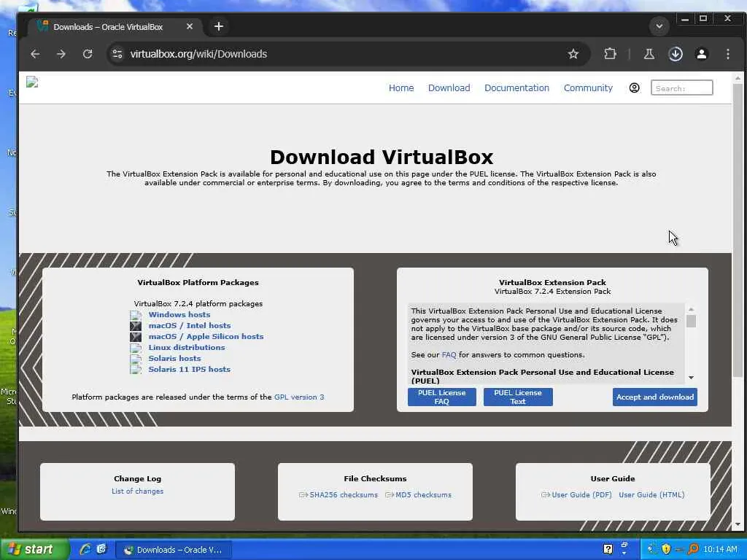Launch Internet Explorer from quick launch
Image resolution: width=747 pixels, height=560 pixels.
click(85, 550)
